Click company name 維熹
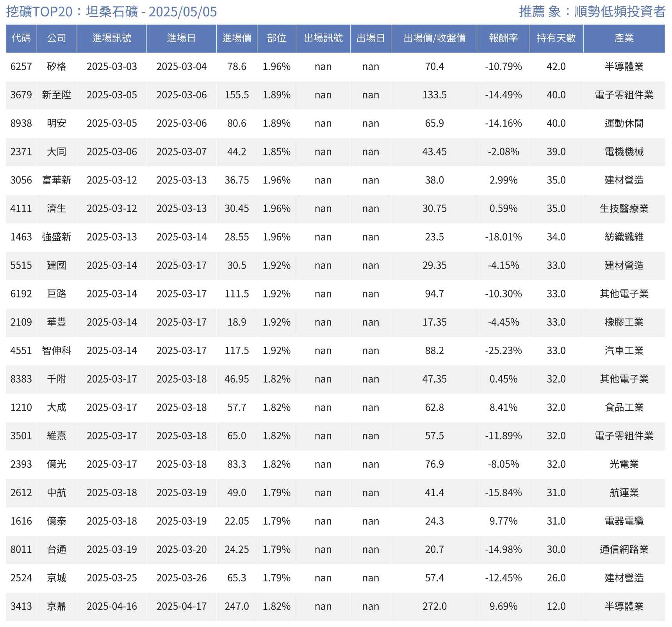Screen dimensions: 672x627 (x=57, y=436)
